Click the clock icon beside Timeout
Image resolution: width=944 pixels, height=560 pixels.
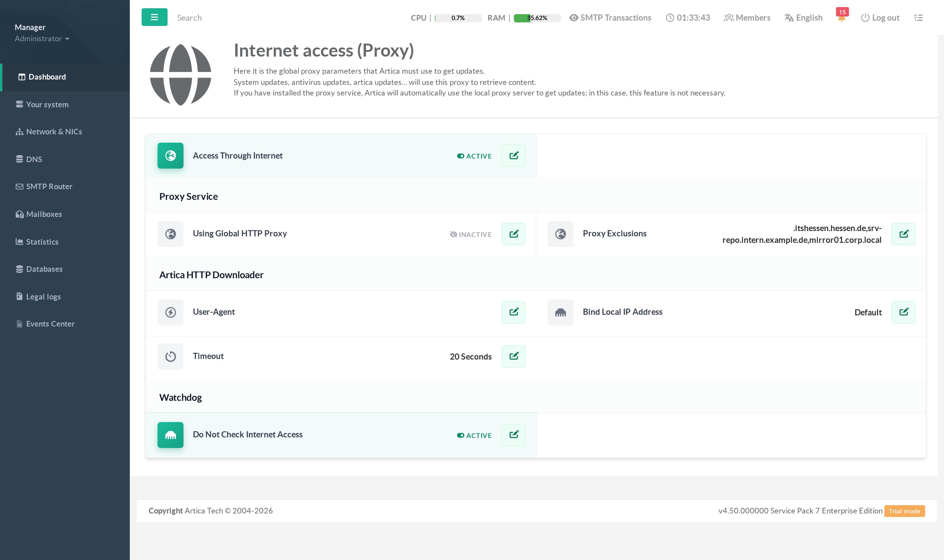tap(170, 357)
